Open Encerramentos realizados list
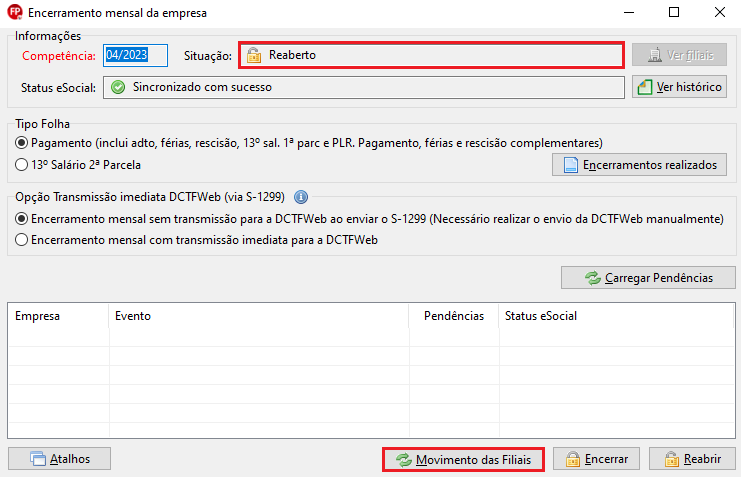741x477 pixels. coord(639,165)
